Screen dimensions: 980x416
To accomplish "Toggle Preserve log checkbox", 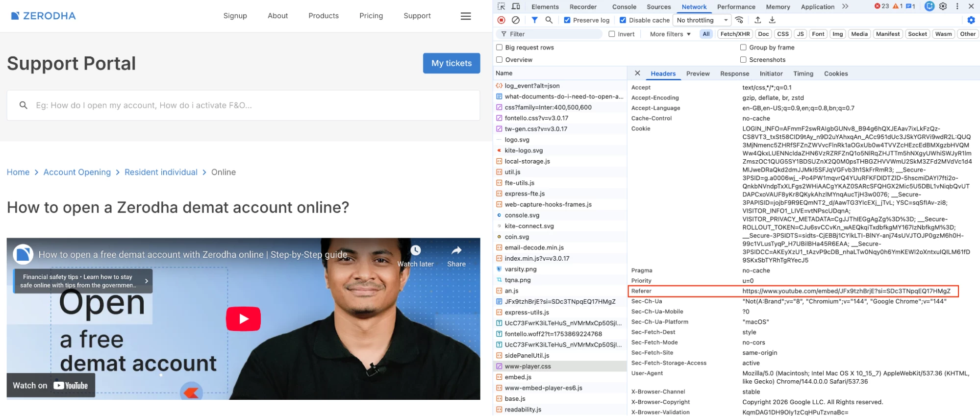I will pyautogui.click(x=567, y=20).
